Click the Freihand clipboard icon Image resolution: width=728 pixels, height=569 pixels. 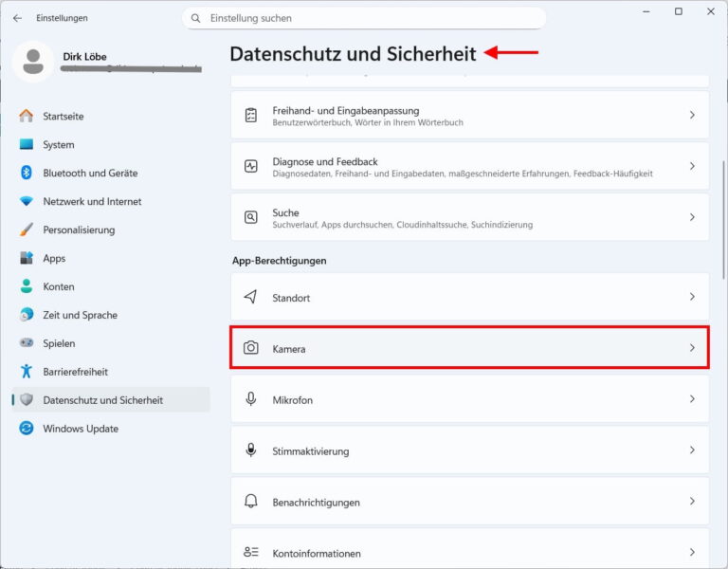pyautogui.click(x=250, y=115)
